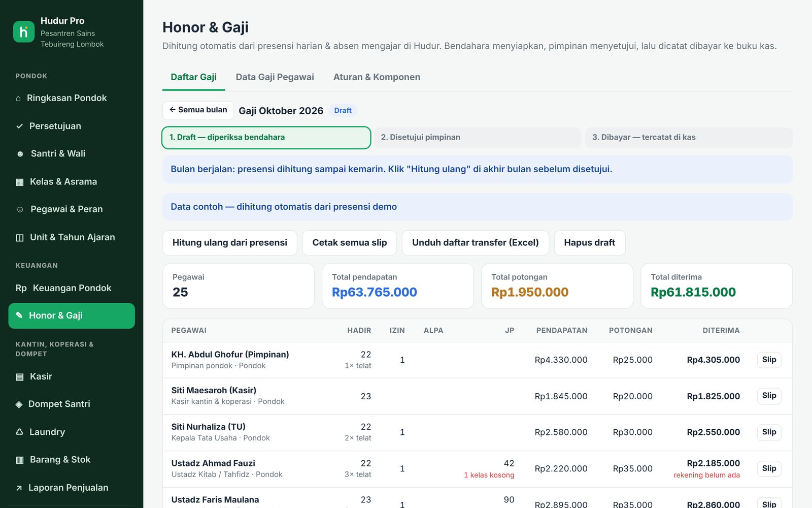Screen dimensions: 812x508
Task: Click the Total diterima Rp61.815.000 value
Action: coord(693,292)
